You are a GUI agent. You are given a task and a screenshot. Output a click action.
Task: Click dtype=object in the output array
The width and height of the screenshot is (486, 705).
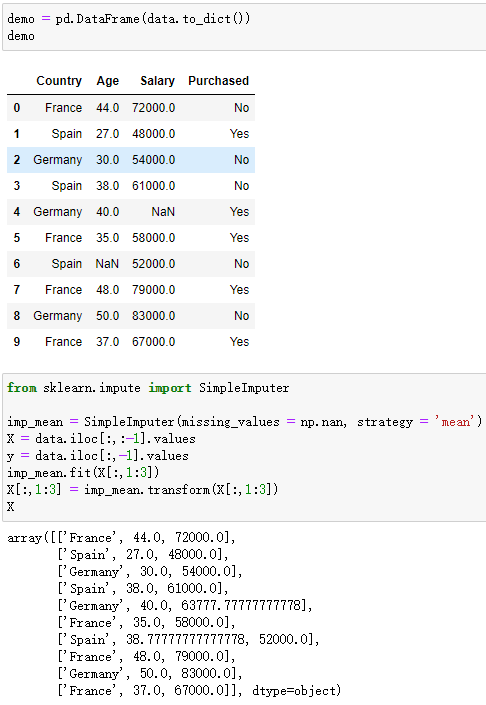coord(294,691)
